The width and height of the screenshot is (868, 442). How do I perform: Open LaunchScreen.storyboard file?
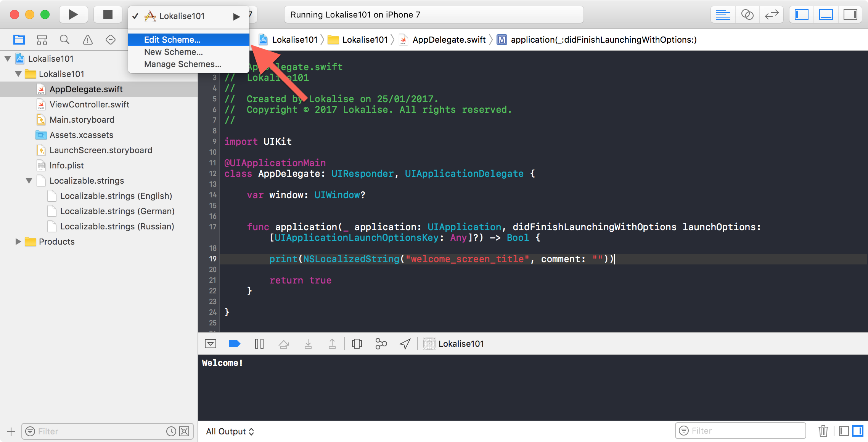[99, 150]
